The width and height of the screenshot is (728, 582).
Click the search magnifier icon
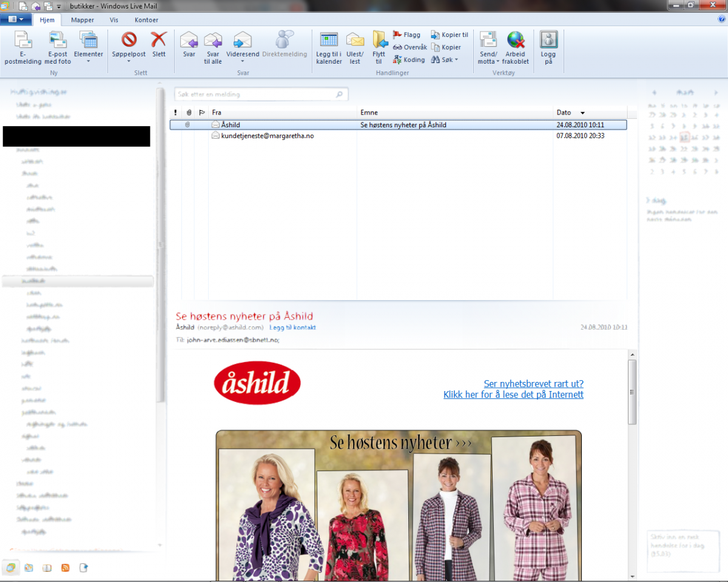[x=340, y=95]
